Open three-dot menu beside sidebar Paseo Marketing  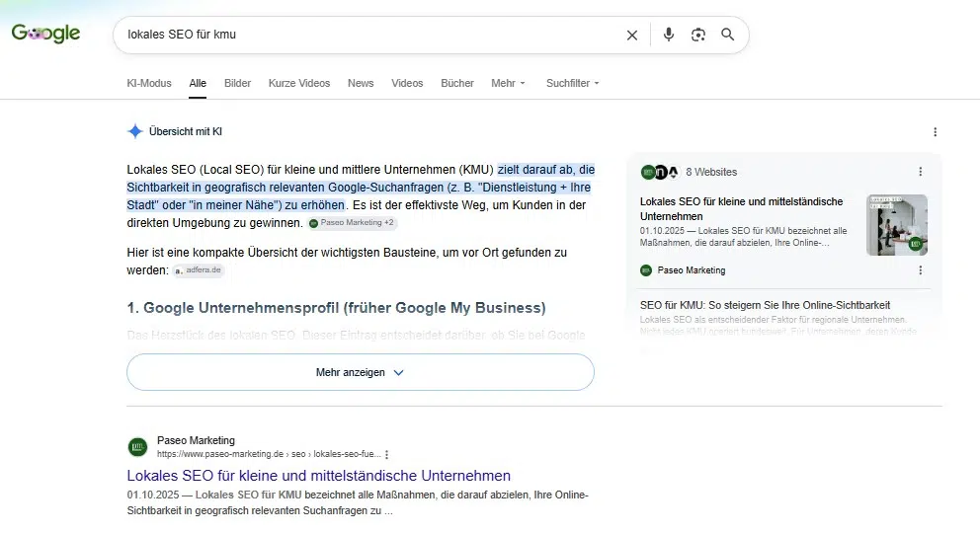point(920,270)
